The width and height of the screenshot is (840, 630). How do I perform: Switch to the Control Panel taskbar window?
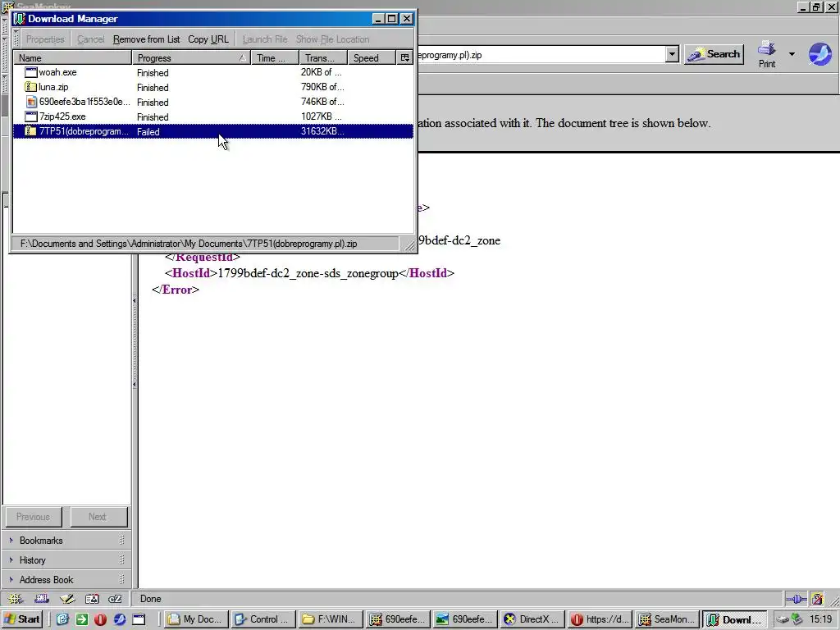click(263, 619)
